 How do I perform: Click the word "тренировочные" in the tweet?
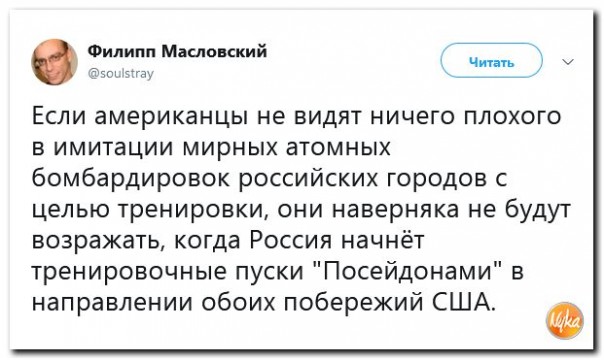(x=131, y=272)
